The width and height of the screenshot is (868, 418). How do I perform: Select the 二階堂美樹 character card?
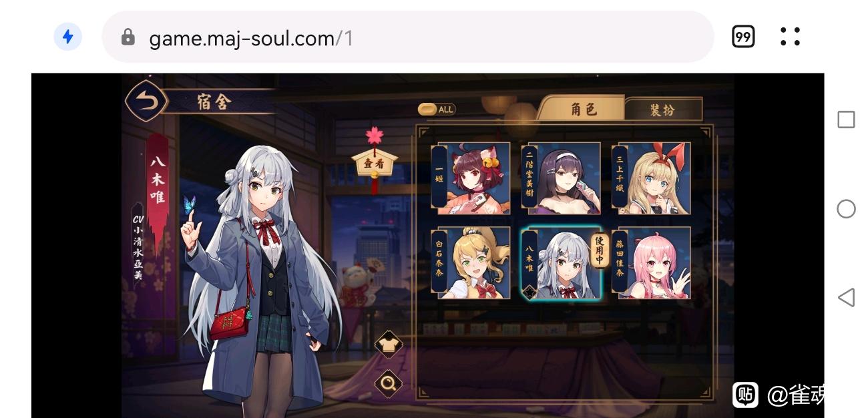561,178
